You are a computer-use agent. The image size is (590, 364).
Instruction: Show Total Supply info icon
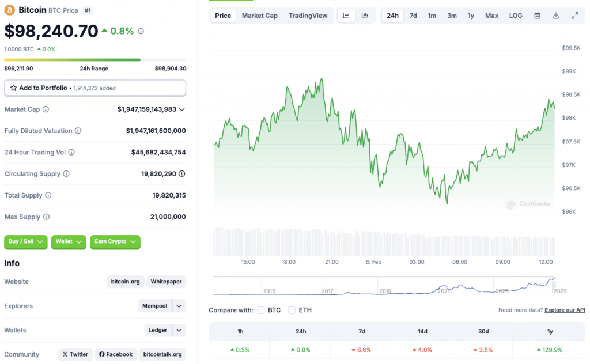click(x=48, y=195)
